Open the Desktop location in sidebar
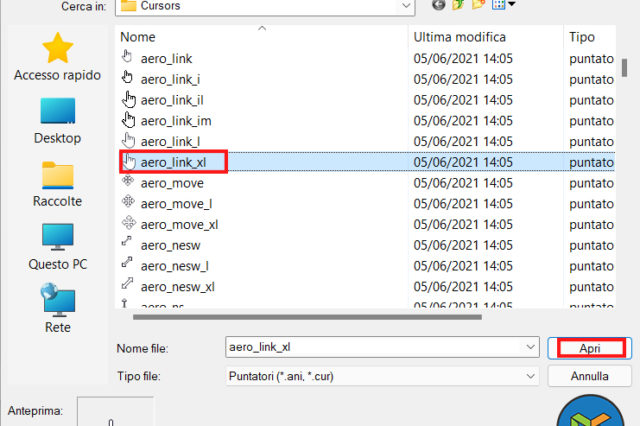This screenshot has height=426, width=640. pyautogui.click(x=58, y=121)
